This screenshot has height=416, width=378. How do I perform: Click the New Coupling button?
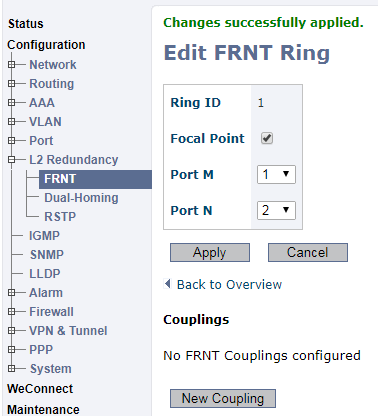[223, 398]
